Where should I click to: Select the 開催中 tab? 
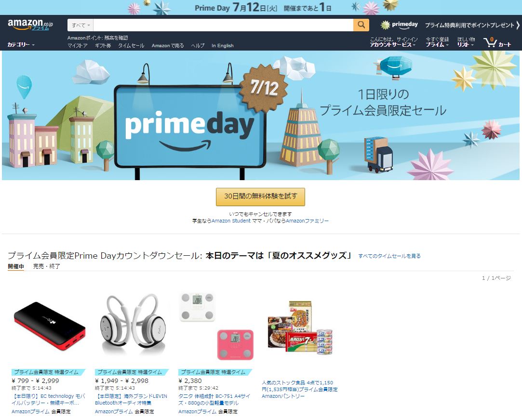[x=15, y=266]
